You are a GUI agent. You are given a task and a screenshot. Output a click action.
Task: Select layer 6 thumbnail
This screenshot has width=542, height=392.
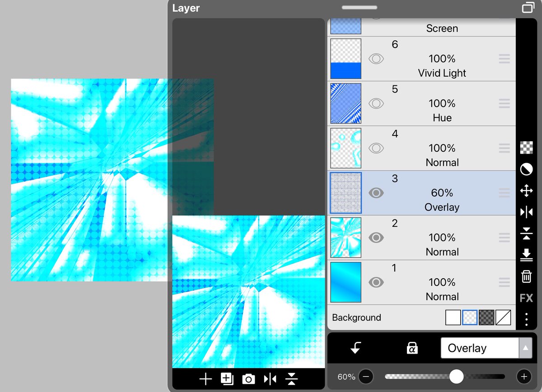(346, 59)
